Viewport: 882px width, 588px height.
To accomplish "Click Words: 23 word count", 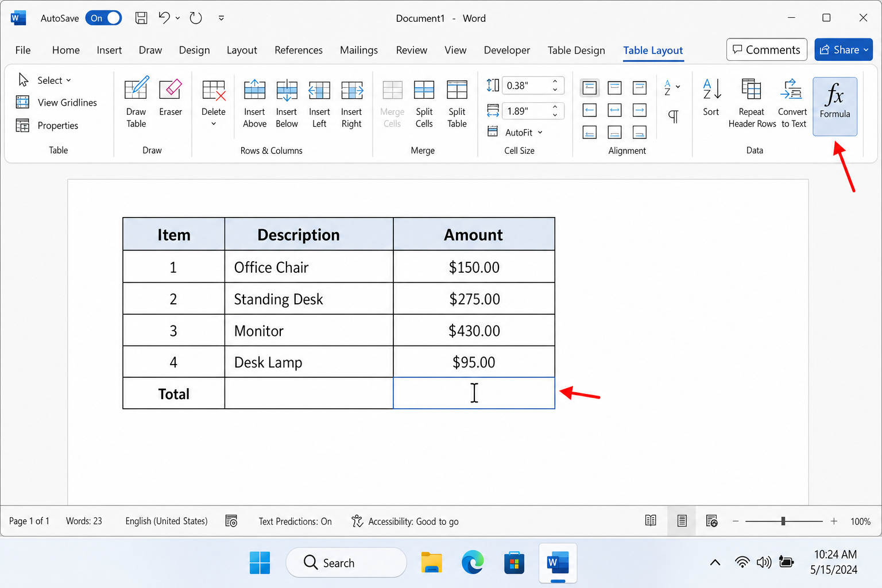I will tap(84, 521).
